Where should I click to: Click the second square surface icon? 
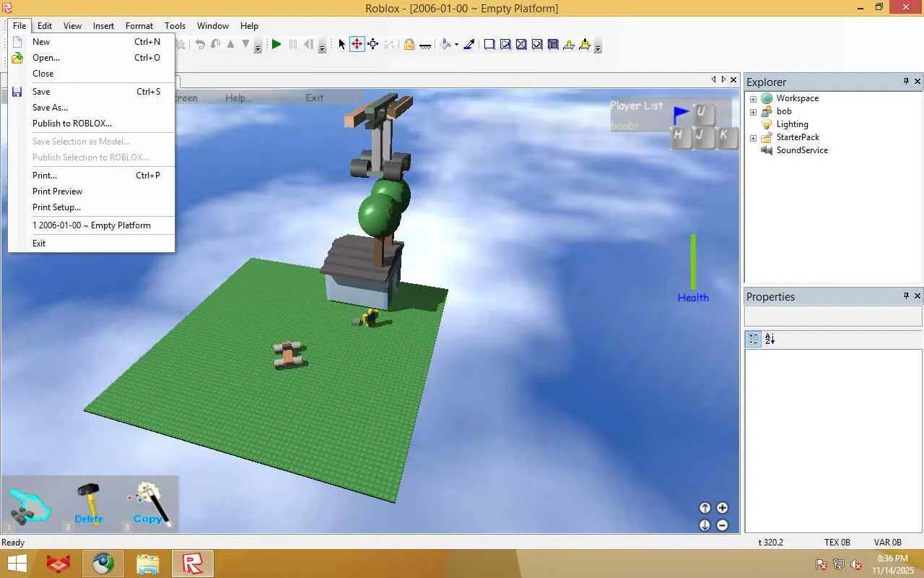(x=505, y=45)
